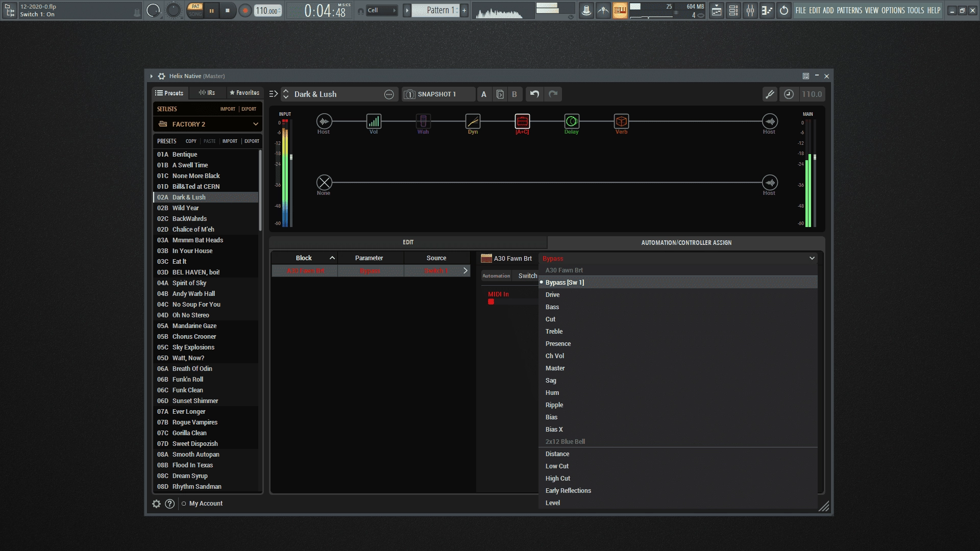Open the Cell snap dropdown

(382, 10)
